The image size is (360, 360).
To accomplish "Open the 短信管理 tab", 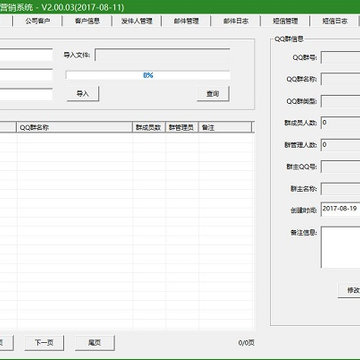I will (285, 21).
